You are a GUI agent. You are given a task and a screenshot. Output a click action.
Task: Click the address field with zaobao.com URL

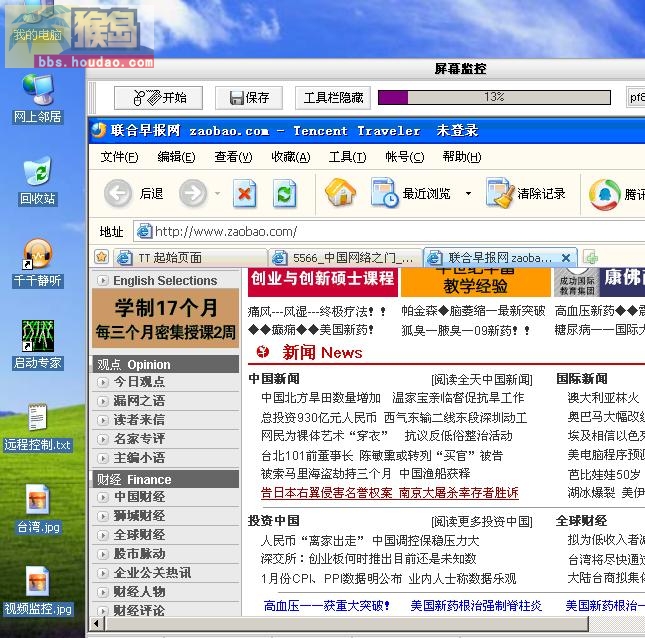(x=389, y=231)
